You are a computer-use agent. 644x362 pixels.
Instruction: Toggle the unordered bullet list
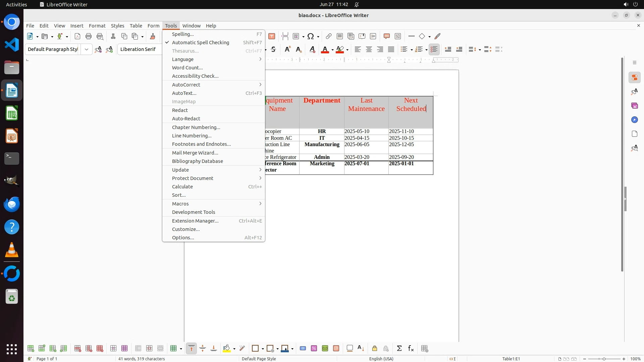pos(404,50)
